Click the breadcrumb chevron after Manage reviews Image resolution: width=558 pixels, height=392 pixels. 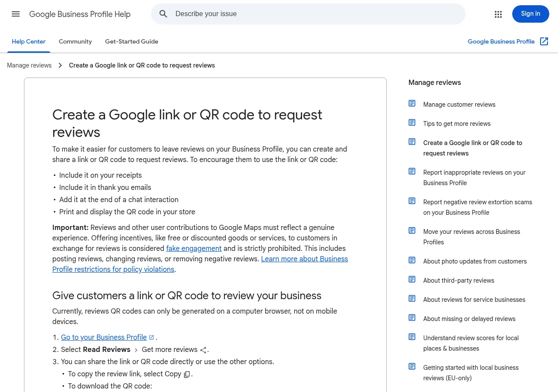click(x=60, y=65)
